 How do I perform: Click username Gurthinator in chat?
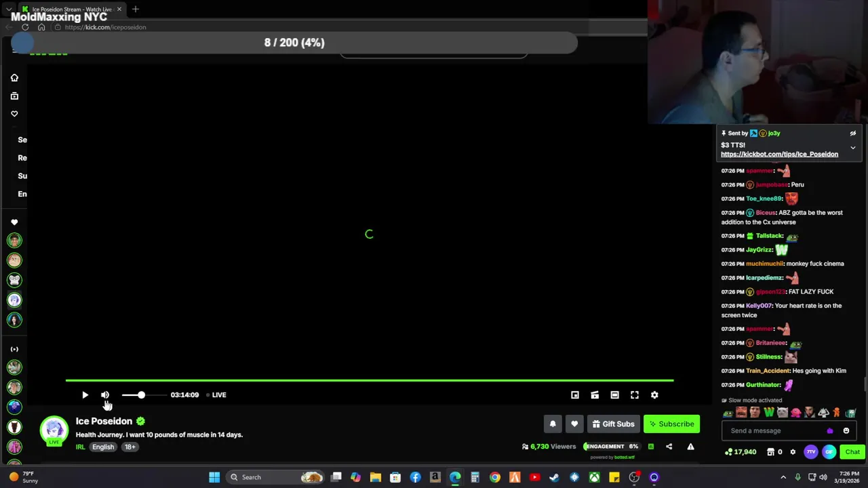pyautogui.click(x=764, y=385)
